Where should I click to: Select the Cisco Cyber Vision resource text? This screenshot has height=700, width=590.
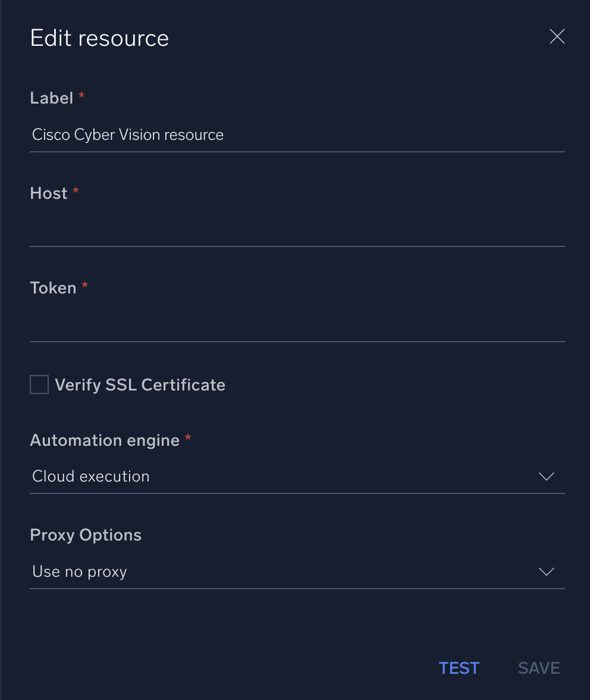pos(127,135)
